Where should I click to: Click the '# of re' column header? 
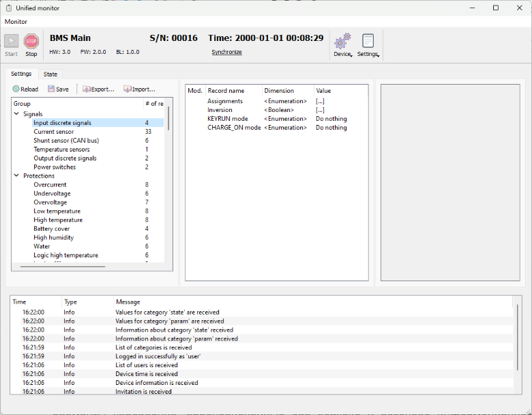click(154, 104)
